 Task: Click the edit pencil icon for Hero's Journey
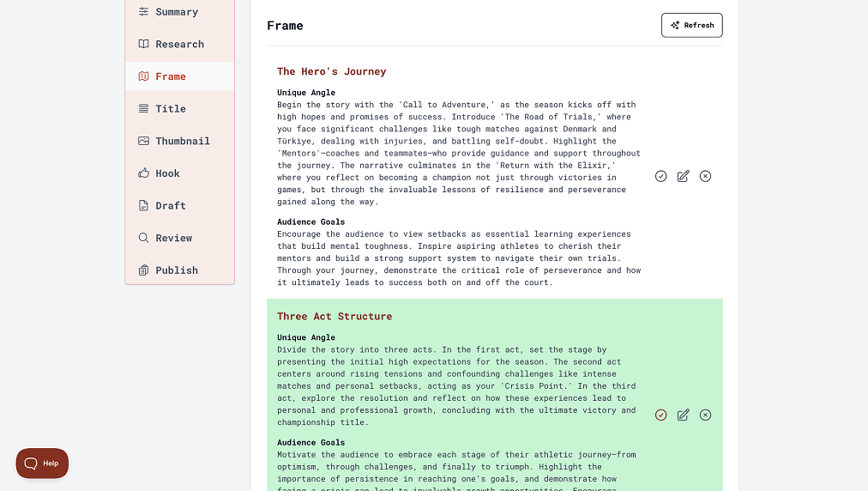683,176
